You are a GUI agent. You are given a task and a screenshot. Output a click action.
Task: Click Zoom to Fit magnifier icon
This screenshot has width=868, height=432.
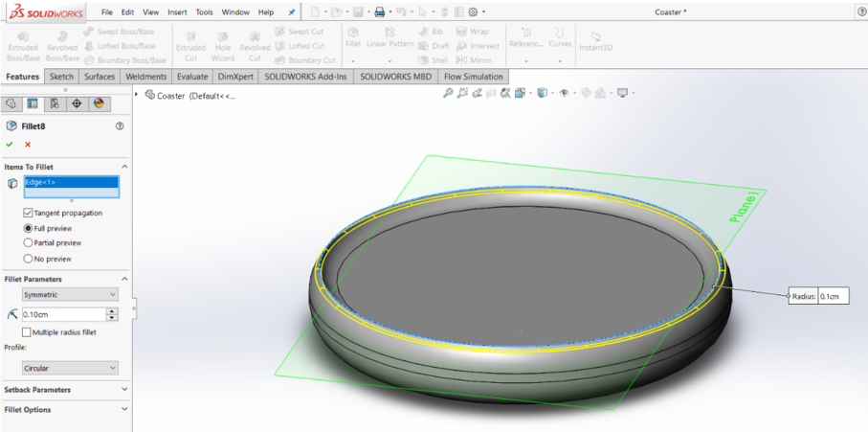(x=448, y=93)
